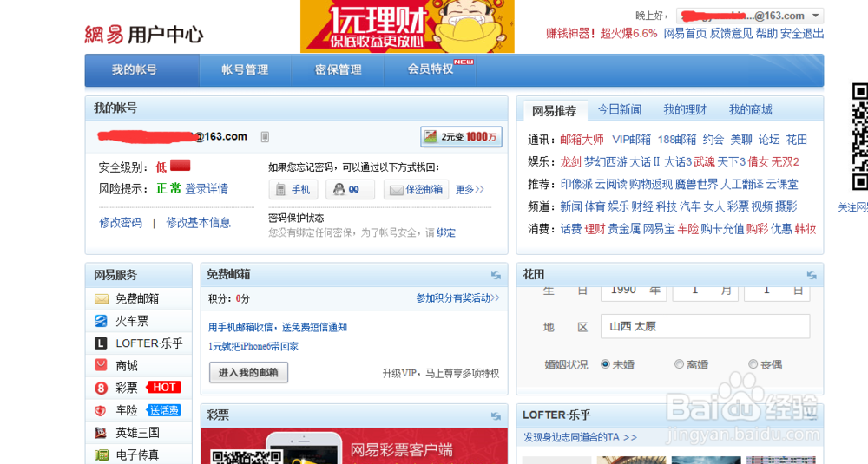868x464 pixels.
Task: Click the 发现身边志同道合的TA >> link
Action: point(580,437)
